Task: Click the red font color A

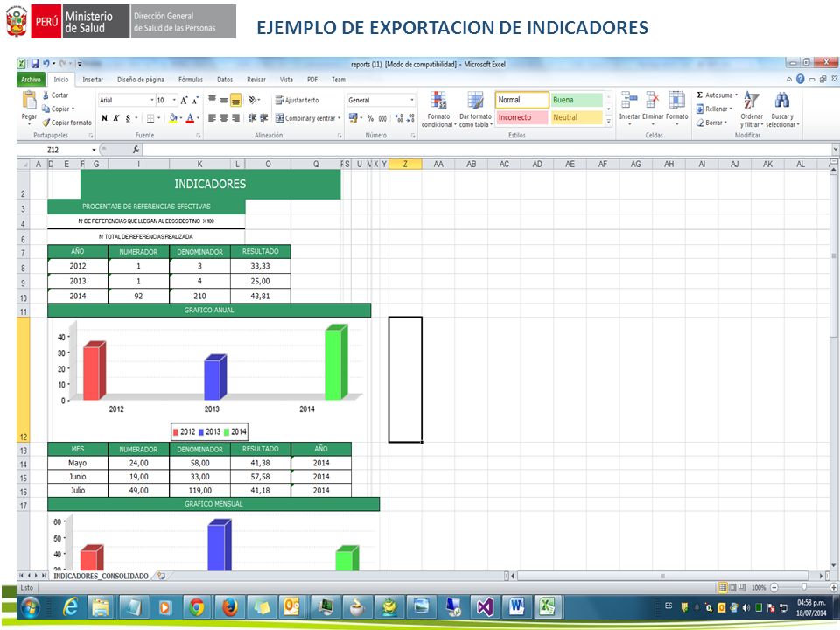Action: coord(190,118)
